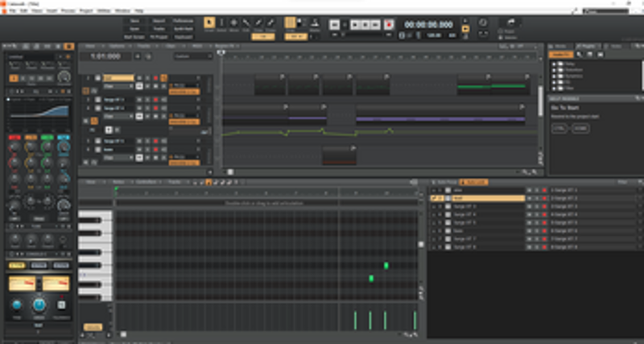Turn the cyan HF band EQ knob
Image resolution: width=644 pixels, height=344 pixels.
click(x=64, y=147)
